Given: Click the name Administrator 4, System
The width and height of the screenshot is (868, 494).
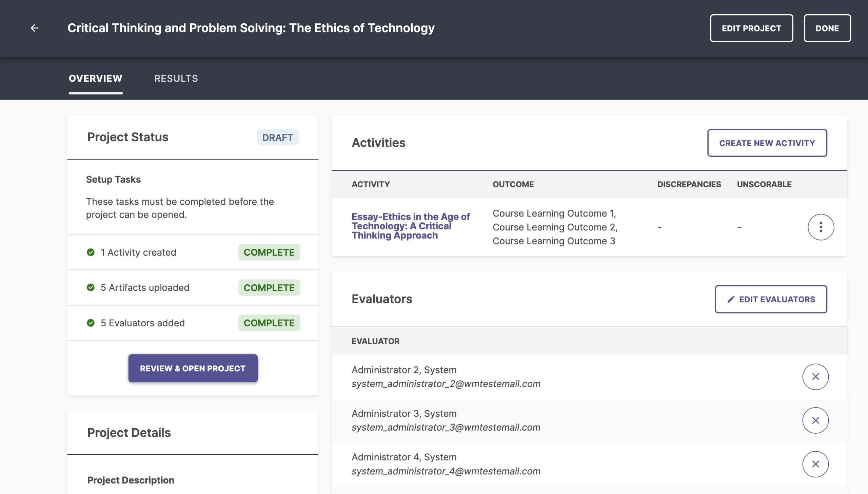Looking at the screenshot, I should click(x=404, y=457).
